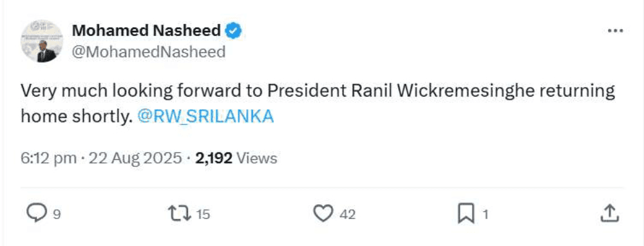644x246 pixels.
Task: Click the like count showing 42
Action: click(348, 214)
